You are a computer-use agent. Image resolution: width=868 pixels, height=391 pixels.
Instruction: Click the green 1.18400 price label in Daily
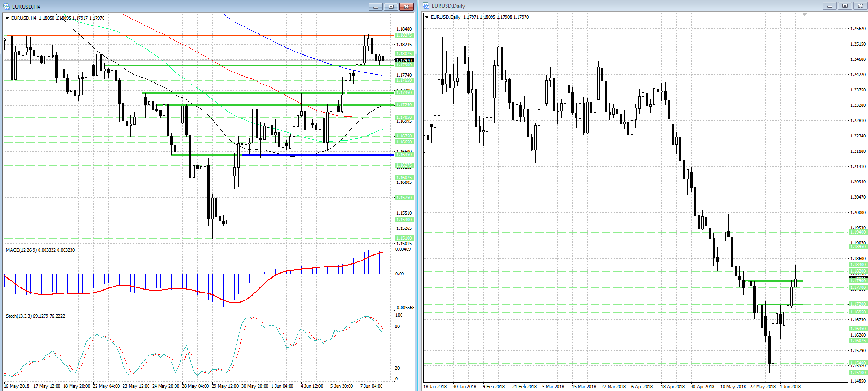858,265
